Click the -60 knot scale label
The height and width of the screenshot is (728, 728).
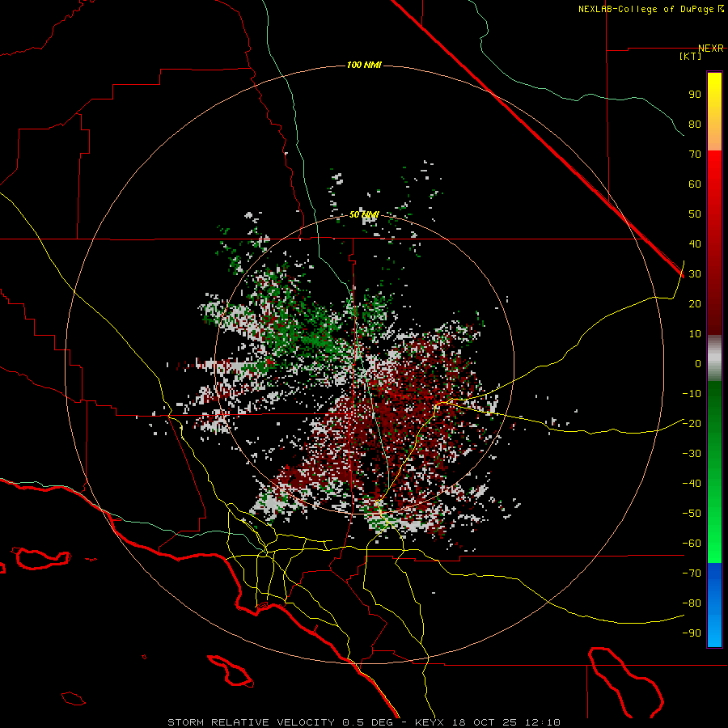click(x=692, y=544)
